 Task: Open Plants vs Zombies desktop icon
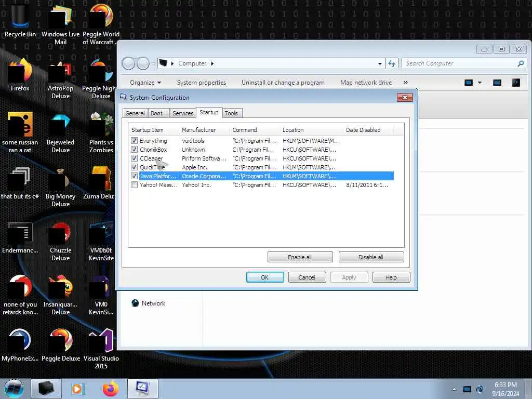click(101, 132)
